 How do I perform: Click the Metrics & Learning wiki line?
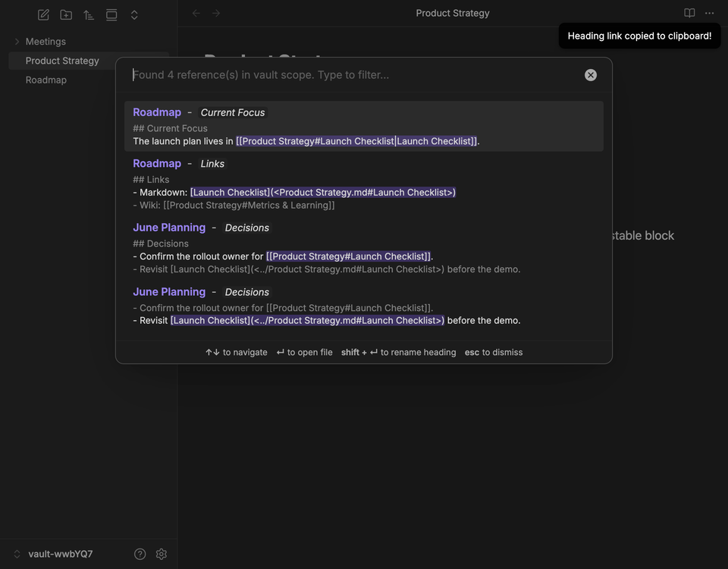(234, 206)
